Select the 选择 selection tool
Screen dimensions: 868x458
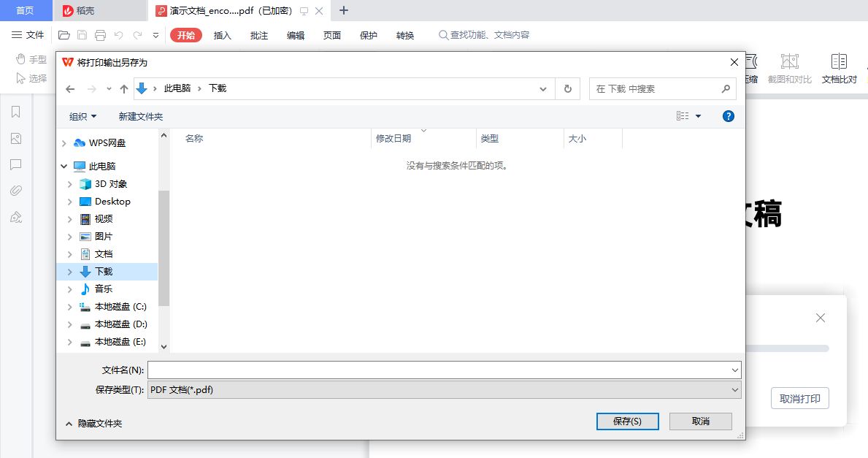tap(31, 78)
